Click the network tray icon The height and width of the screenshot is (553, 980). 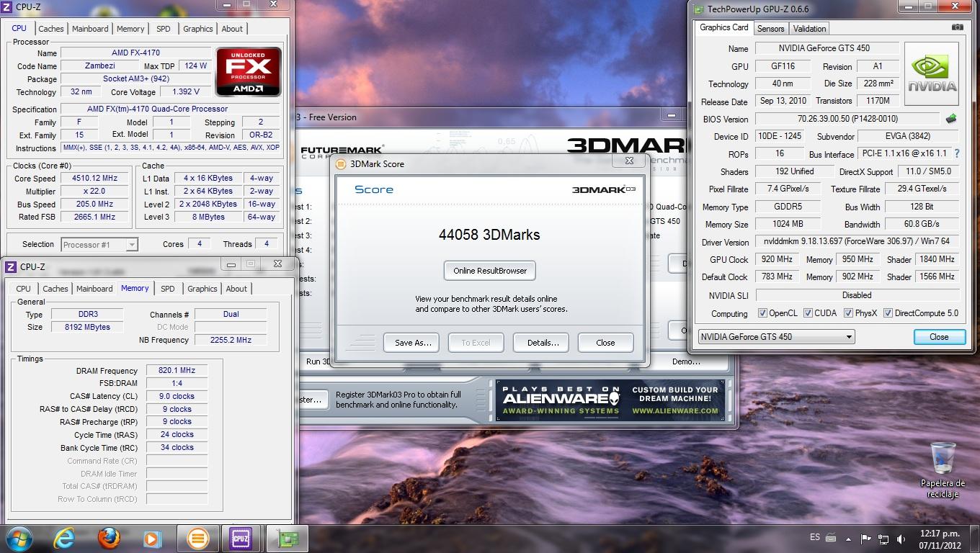point(883,538)
